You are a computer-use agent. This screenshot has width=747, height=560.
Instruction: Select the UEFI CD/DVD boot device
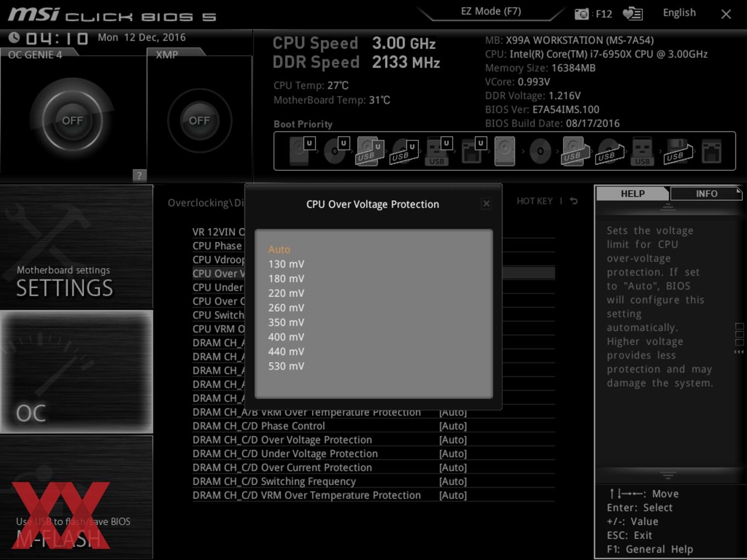pyautogui.click(x=335, y=151)
